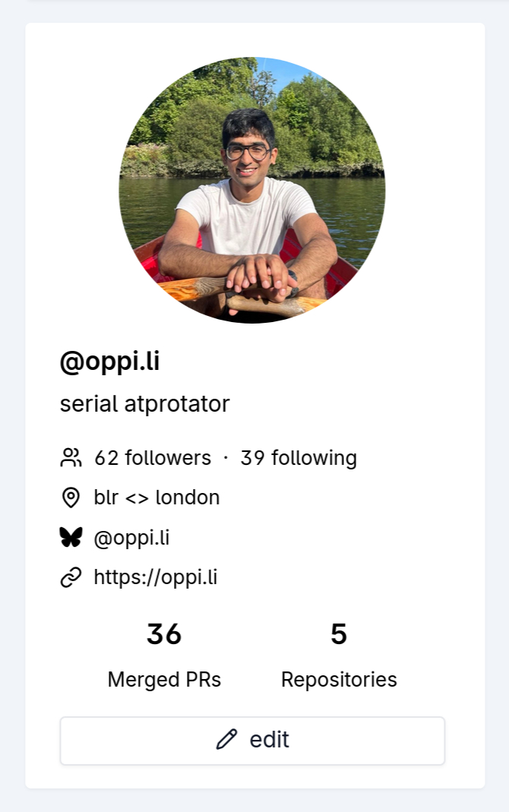
Task: Click the 'serial atprotator' bio text
Action: click(x=144, y=403)
